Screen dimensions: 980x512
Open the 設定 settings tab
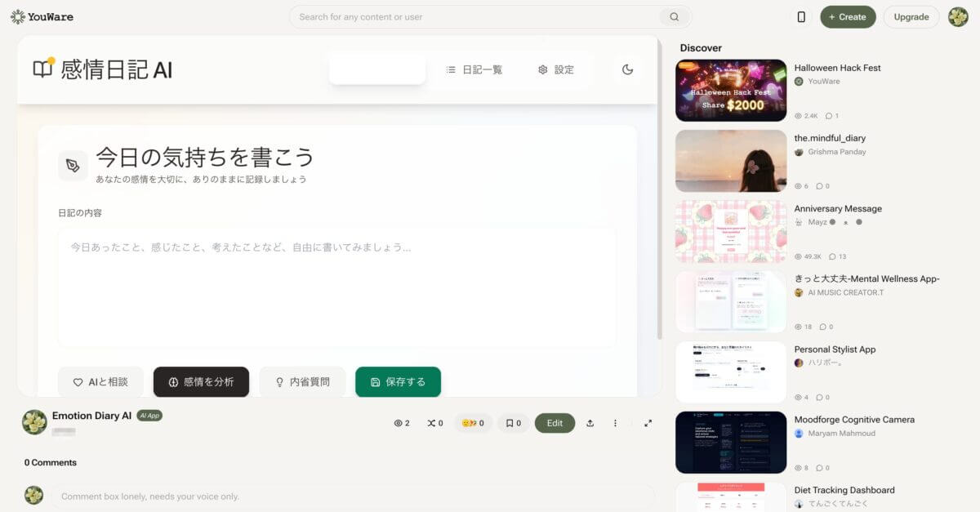tap(555, 69)
